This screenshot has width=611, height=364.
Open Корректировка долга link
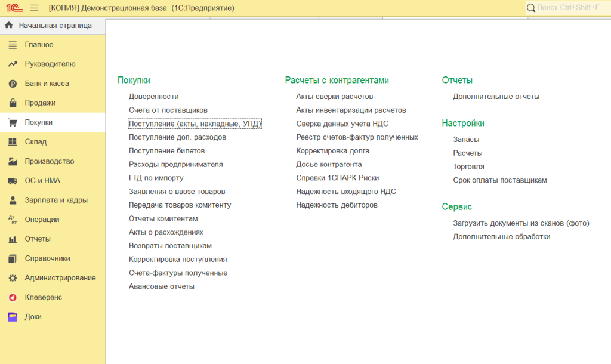coord(332,151)
